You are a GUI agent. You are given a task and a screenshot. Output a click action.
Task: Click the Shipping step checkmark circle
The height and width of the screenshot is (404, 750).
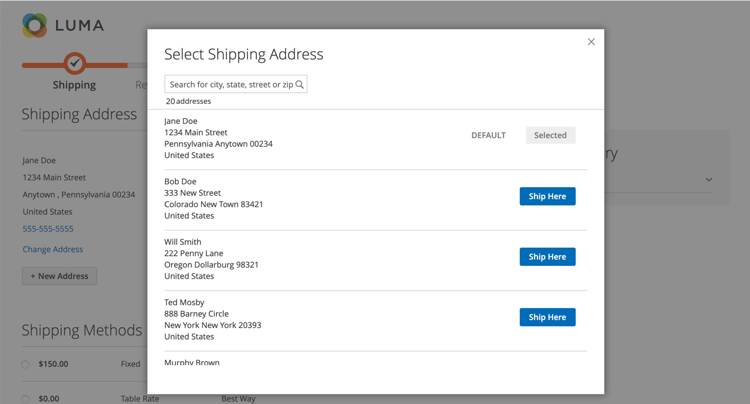[x=75, y=63]
